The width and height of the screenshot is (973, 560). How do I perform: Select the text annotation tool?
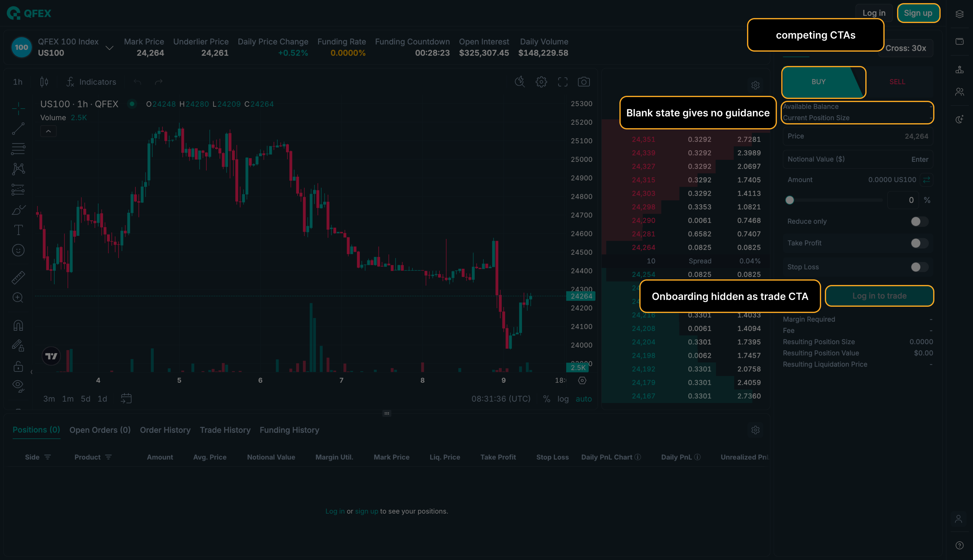pos(18,230)
